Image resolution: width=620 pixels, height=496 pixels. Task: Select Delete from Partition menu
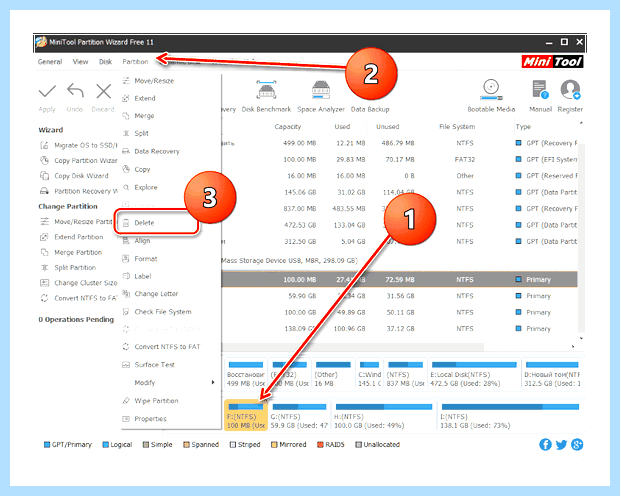pos(157,223)
